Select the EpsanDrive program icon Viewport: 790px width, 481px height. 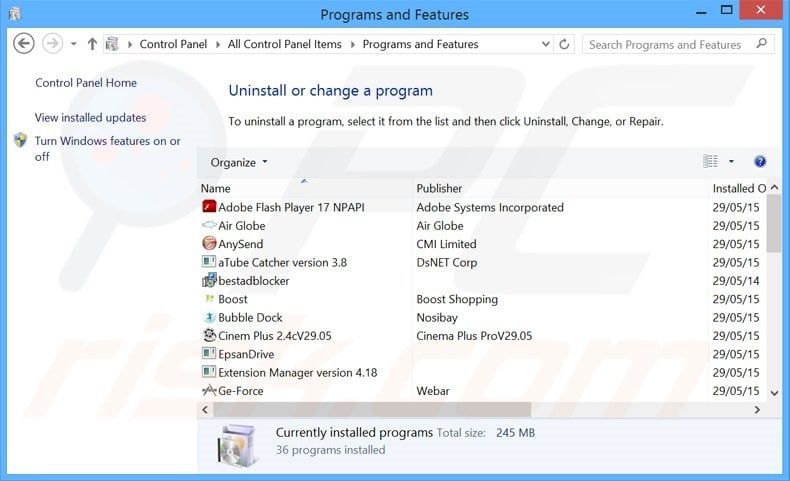click(209, 354)
